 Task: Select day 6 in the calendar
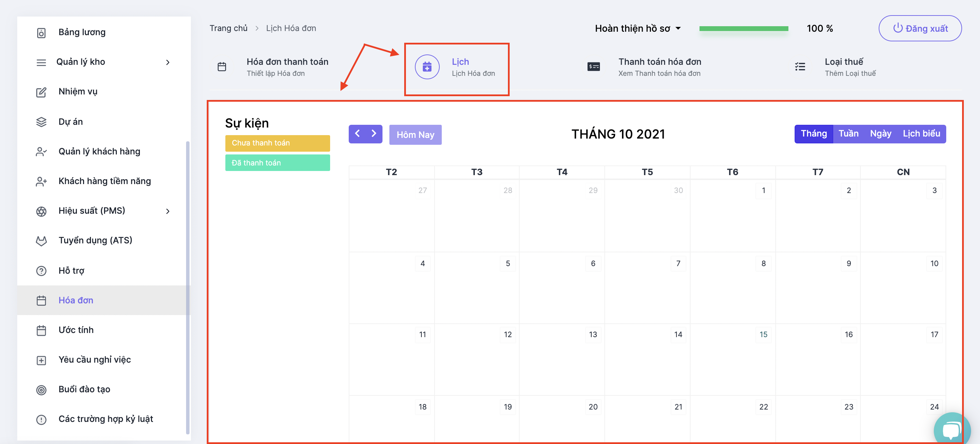[593, 264]
